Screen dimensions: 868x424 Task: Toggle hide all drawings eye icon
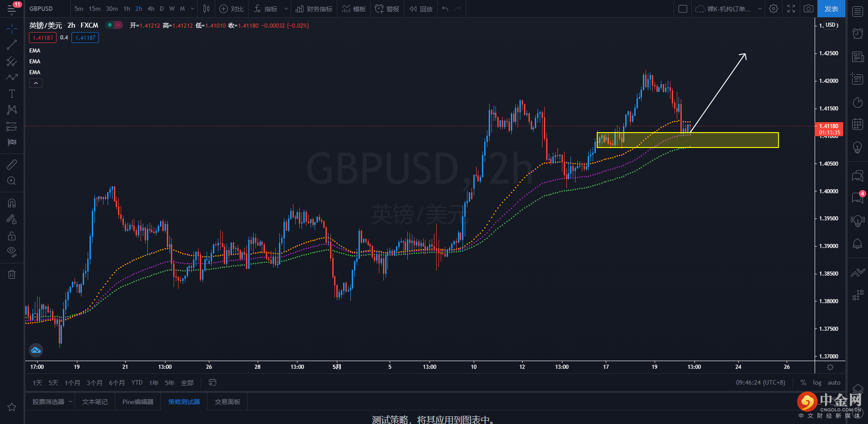click(12, 252)
